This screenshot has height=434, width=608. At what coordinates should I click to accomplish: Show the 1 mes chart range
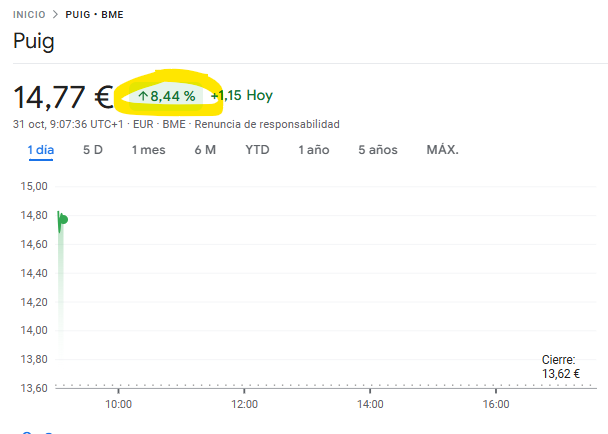[148, 150]
